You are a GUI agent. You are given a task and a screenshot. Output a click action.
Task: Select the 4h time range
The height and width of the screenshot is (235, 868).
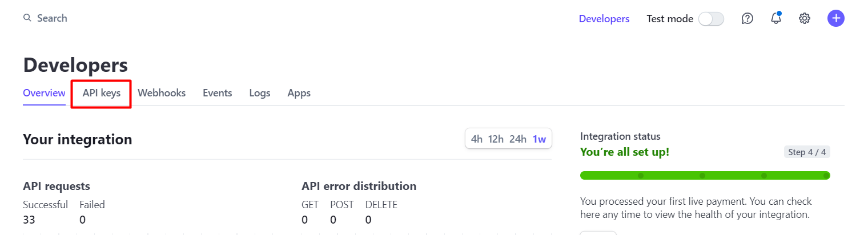point(477,139)
